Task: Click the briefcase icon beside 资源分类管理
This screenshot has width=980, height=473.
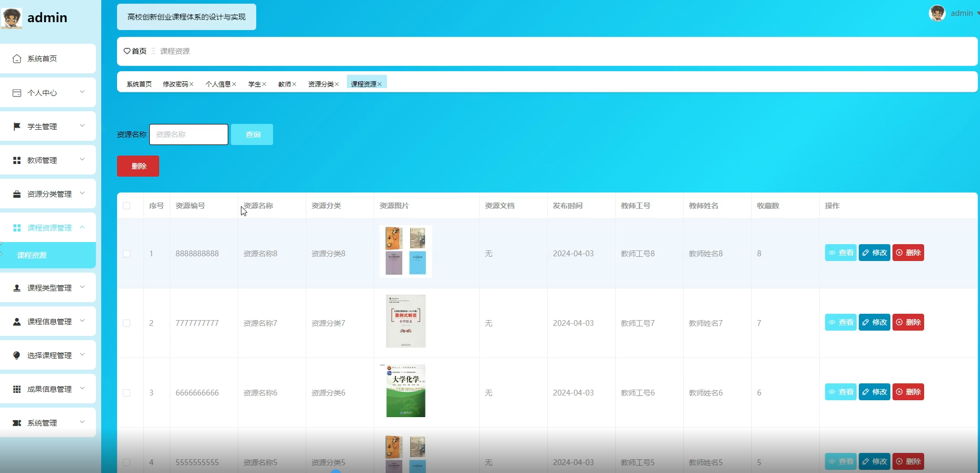Action: (x=17, y=194)
